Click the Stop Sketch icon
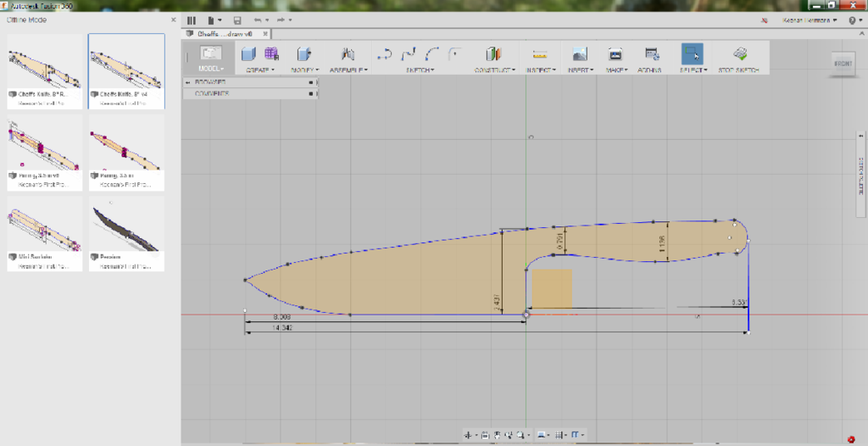 [739, 53]
